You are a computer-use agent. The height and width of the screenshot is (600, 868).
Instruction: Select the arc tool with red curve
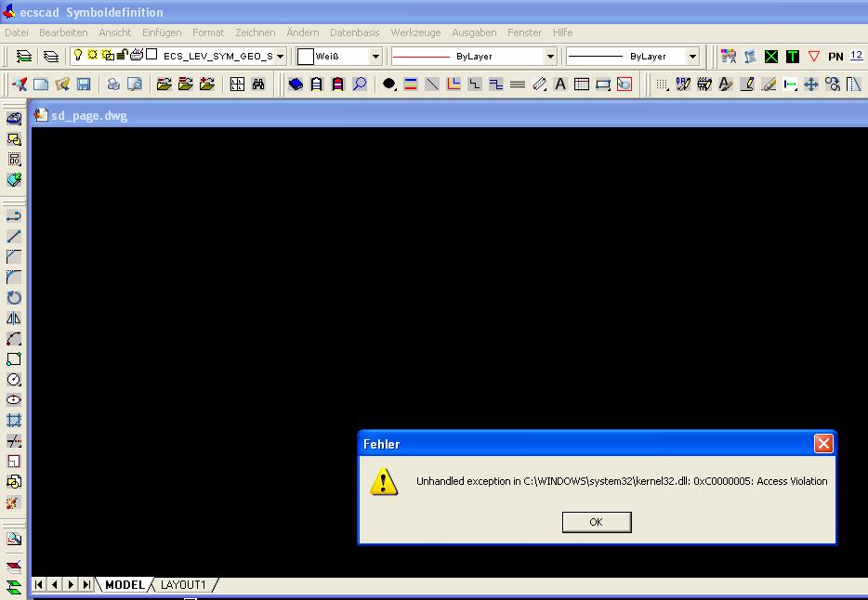(14, 338)
